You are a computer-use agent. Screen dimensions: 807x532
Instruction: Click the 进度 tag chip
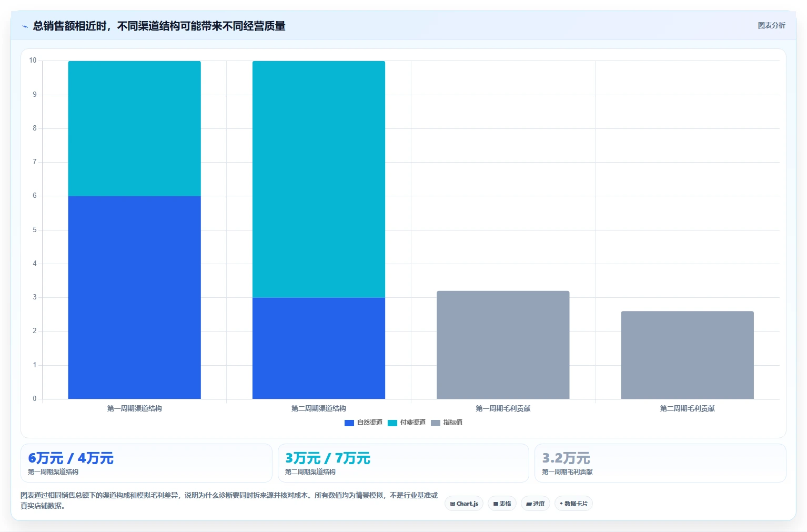536,504
